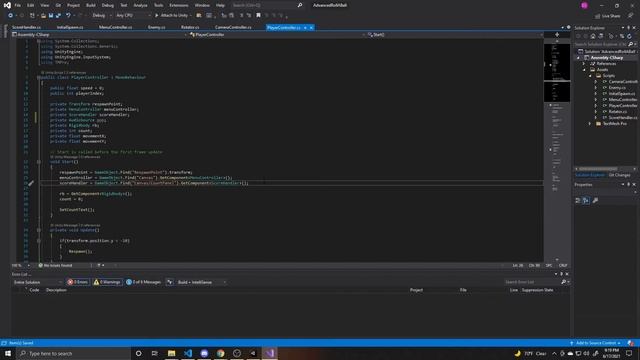This screenshot has width=640, height=360.
Task: Toggle the 0 Warnings filter button
Action: click(107, 282)
